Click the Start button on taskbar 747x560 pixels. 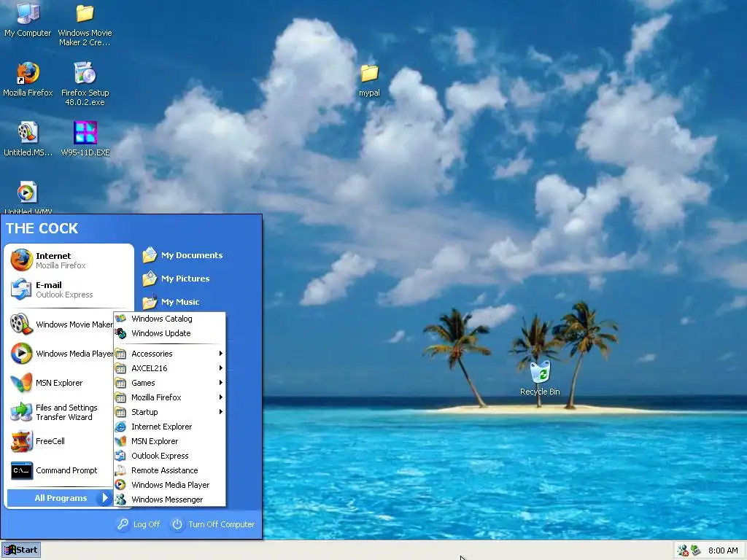pyautogui.click(x=20, y=550)
